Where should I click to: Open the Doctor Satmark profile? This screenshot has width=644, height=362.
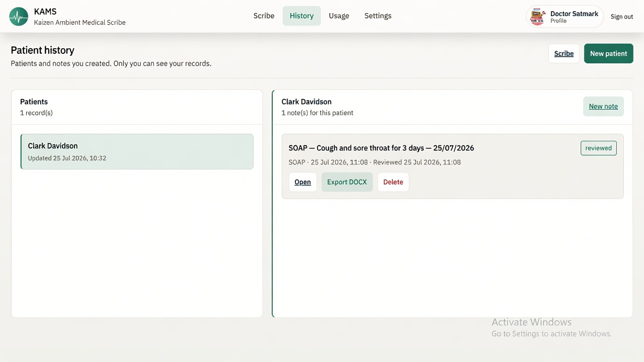[x=565, y=17]
